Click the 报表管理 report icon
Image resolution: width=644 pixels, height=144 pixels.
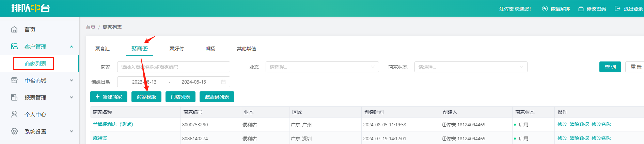14,97
